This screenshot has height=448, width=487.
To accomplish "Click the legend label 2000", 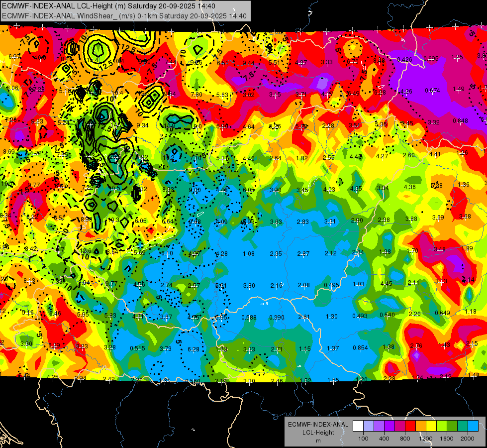I will pos(468,439).
